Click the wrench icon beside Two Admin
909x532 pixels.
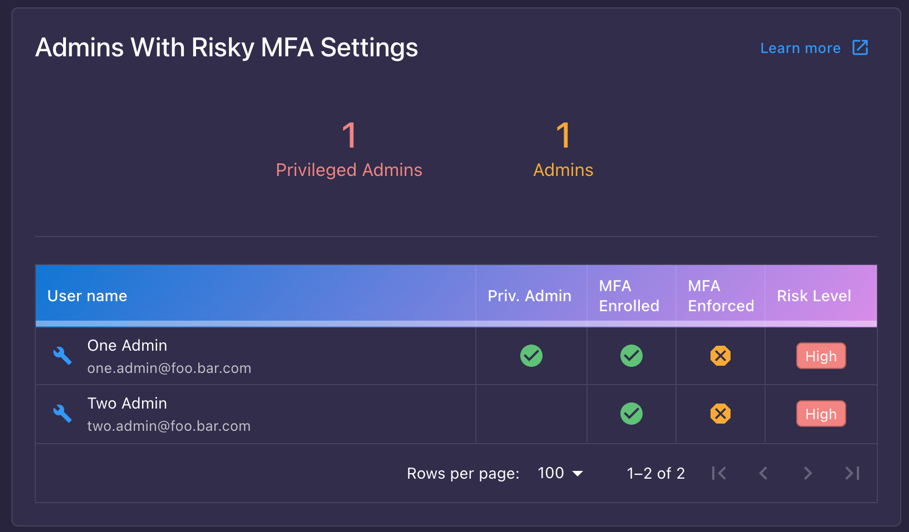click(x=62, y=413)
